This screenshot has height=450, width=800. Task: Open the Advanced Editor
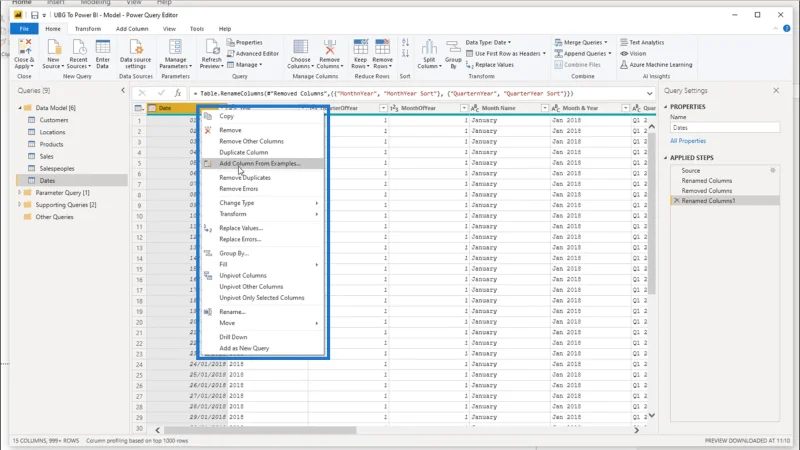tap(253, 54)
